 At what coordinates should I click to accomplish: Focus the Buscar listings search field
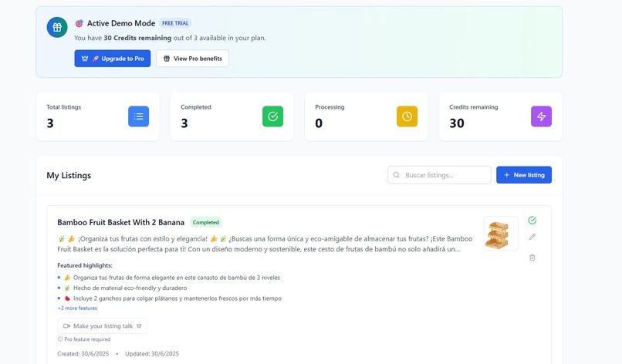coord(439,175)
